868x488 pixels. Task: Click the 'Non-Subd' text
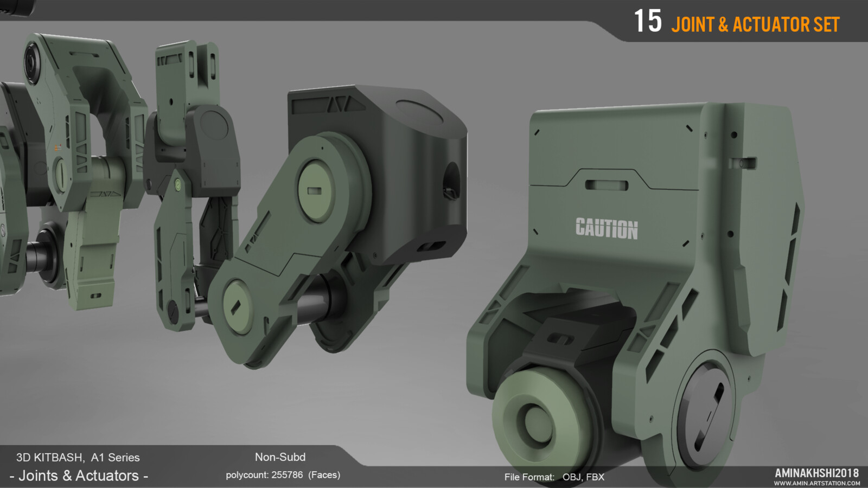[x=280, y=457]
